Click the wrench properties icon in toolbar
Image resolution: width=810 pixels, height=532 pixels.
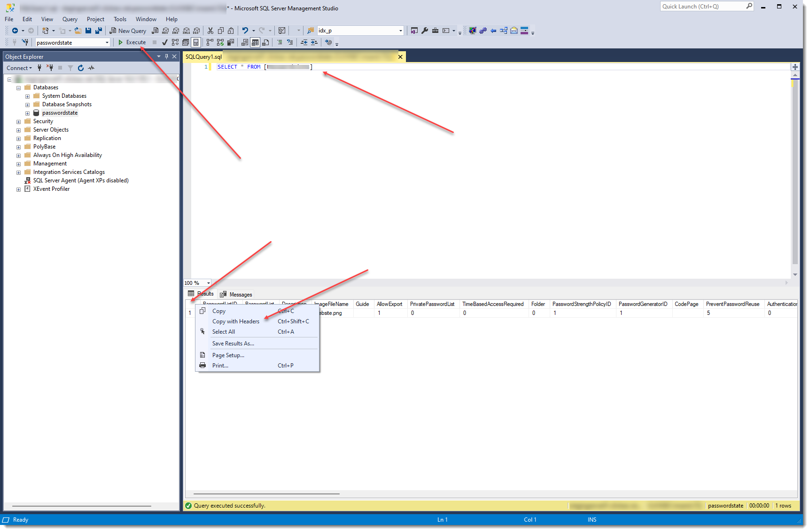pos(425,31)
